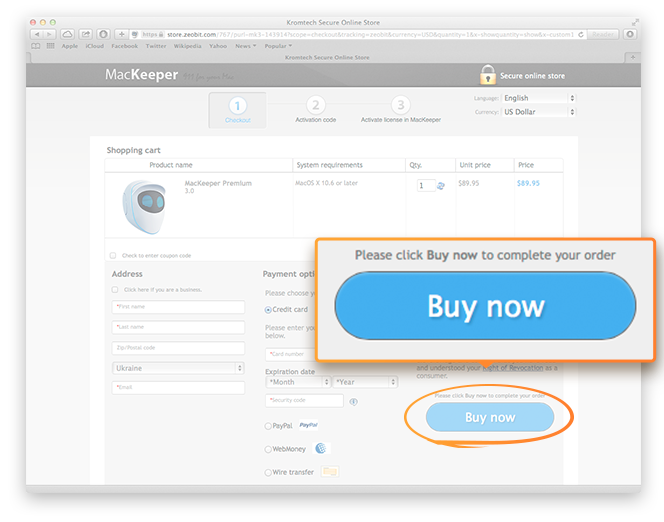Click the quantity field showing 1
The width and height of the screenshot is (664, 522).
426,185
